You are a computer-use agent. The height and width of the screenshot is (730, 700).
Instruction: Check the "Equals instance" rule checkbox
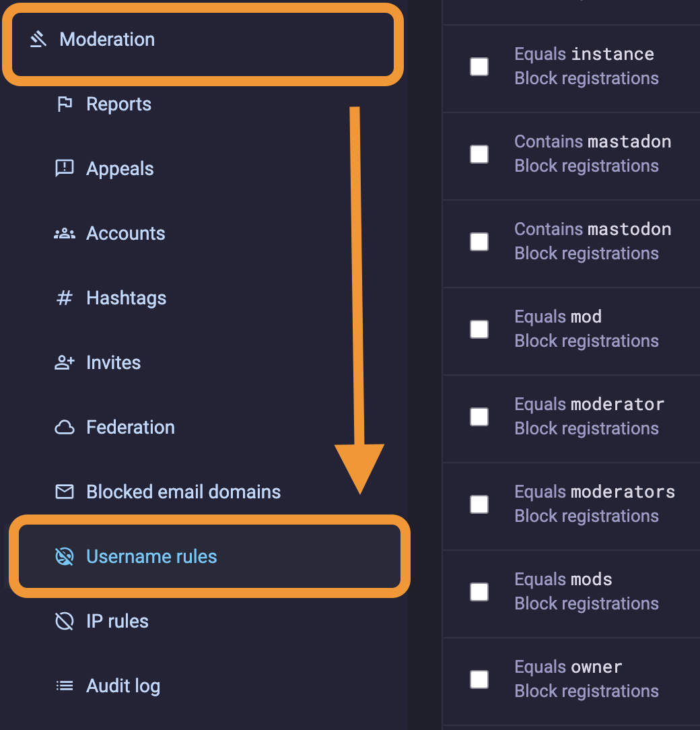click(479, 67)
